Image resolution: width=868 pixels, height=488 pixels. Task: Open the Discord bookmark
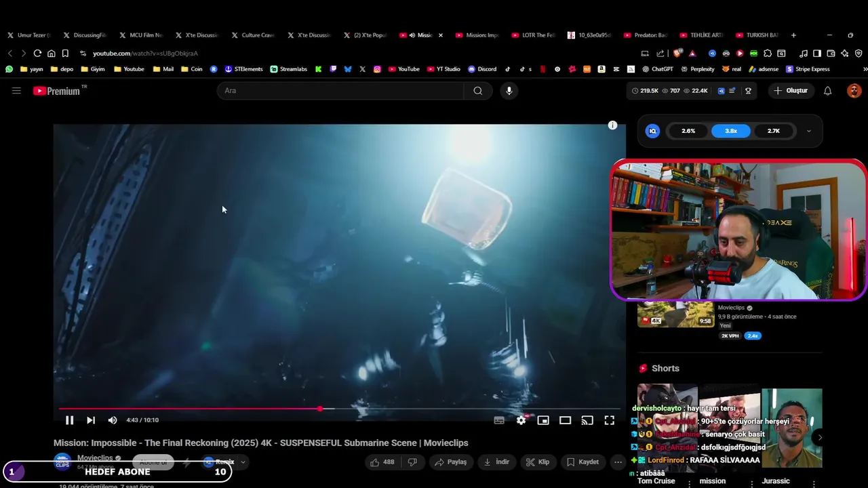click(x=482, y=69)
